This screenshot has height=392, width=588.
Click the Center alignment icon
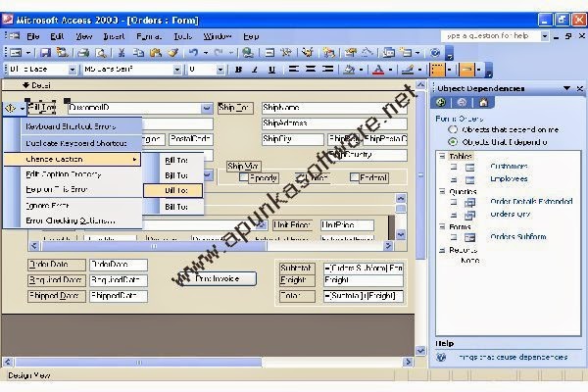coord(310,70)
